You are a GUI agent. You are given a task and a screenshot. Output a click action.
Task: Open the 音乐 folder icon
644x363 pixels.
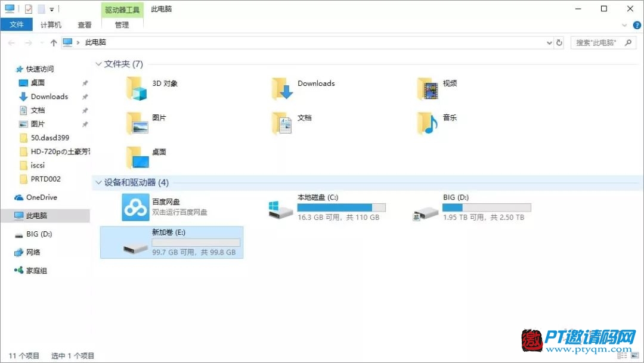tap(428, 123)
